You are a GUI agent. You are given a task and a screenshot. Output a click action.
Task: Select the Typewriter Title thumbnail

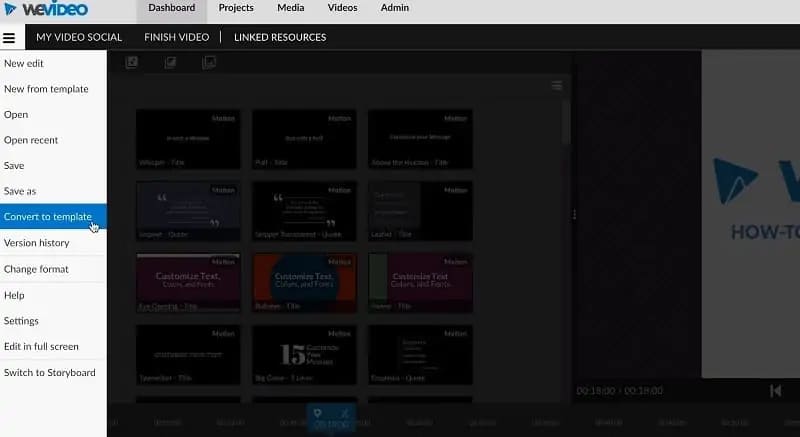[188, 354]
